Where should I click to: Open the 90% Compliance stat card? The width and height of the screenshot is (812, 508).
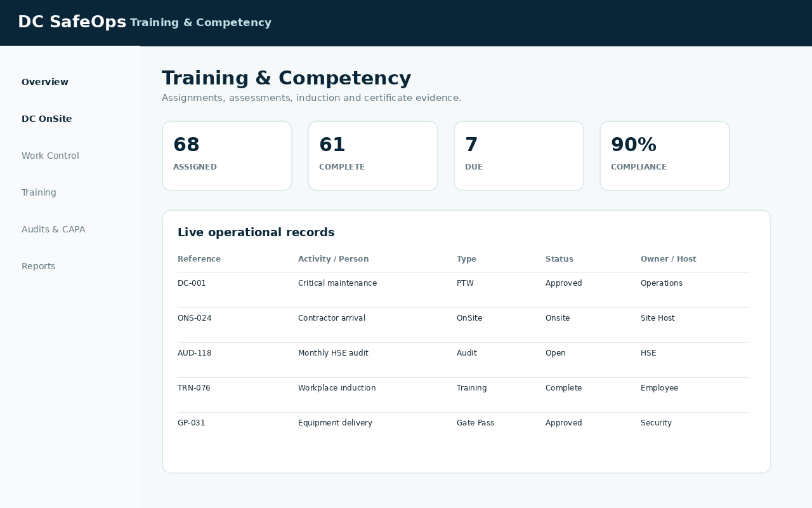pyautogui.click(x=665, y=156)
